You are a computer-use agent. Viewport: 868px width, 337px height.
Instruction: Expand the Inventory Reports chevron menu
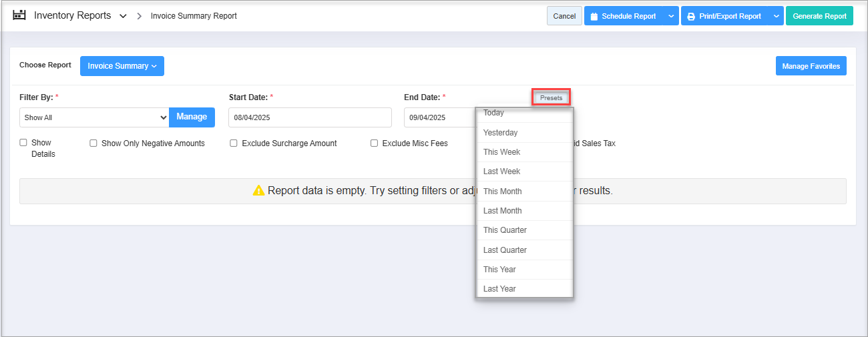[x=123, y=16]
